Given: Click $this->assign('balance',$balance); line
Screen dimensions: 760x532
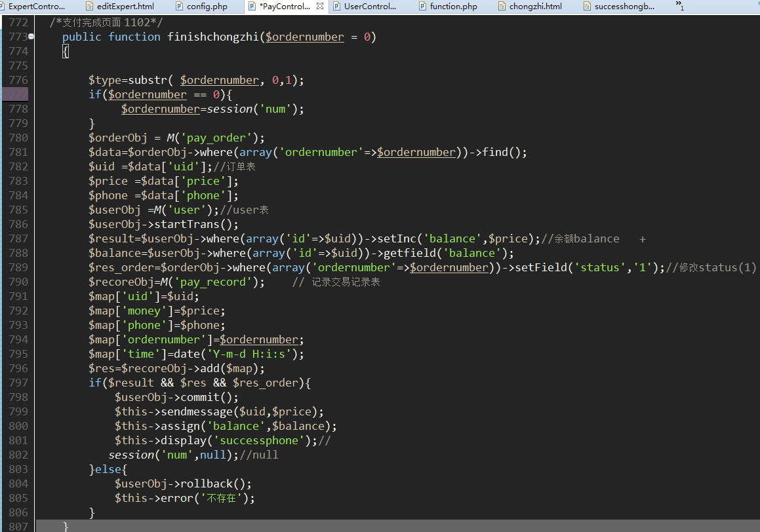Looking at the screenshot, I should tap(226, 427).
